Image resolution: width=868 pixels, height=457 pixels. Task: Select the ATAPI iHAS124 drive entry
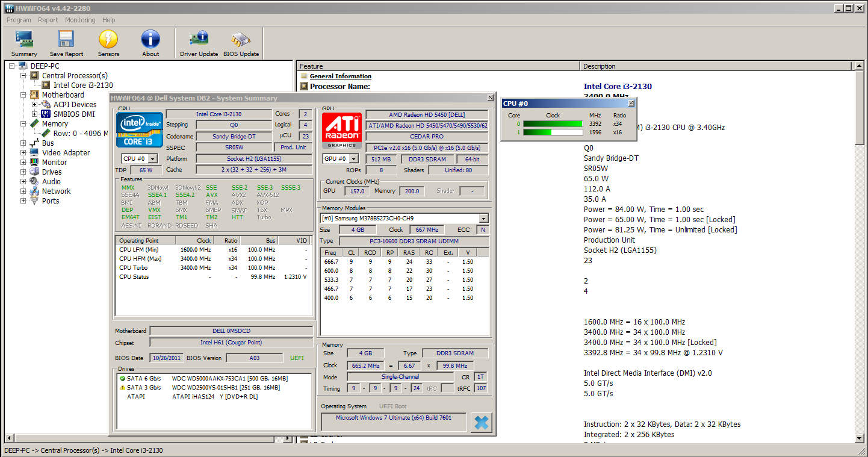(215, 397)
